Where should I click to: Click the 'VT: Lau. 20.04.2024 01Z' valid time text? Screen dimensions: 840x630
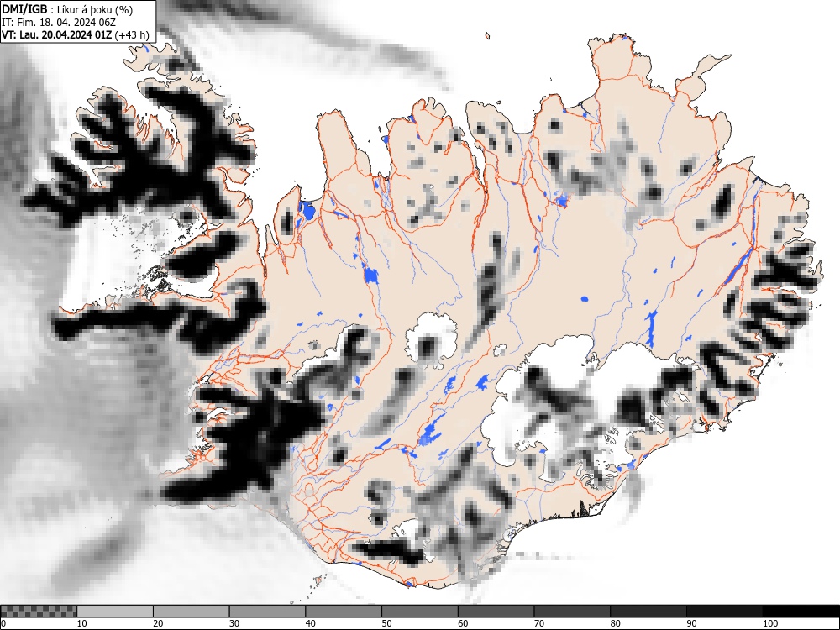point(56,34)
